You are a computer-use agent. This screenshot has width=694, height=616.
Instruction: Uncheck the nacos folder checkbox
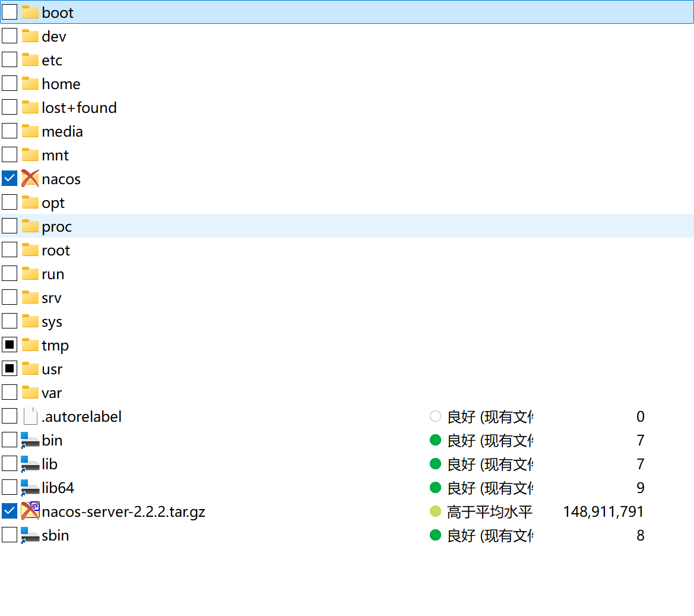click(x=9, y=179)
